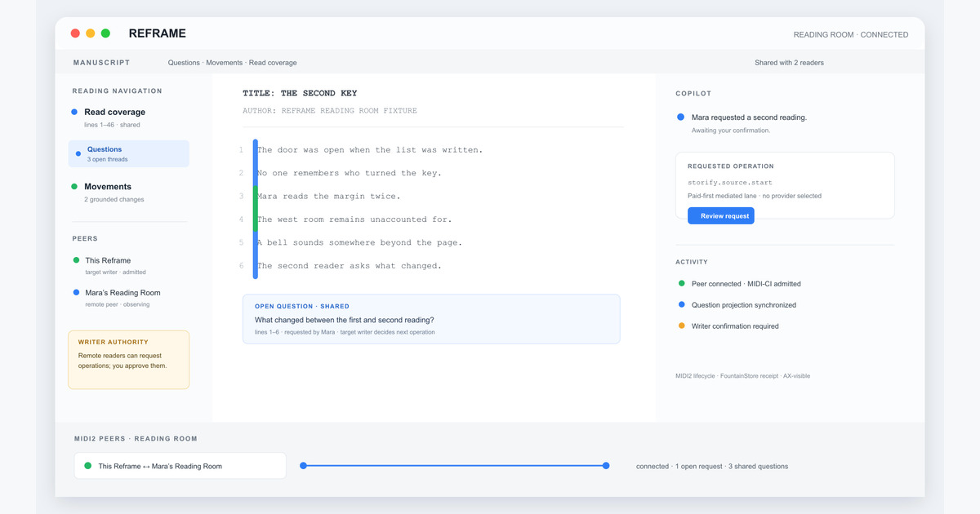Click line number 4 in the gutter
The width and height of the screenshot is (980, 514).
241,219
